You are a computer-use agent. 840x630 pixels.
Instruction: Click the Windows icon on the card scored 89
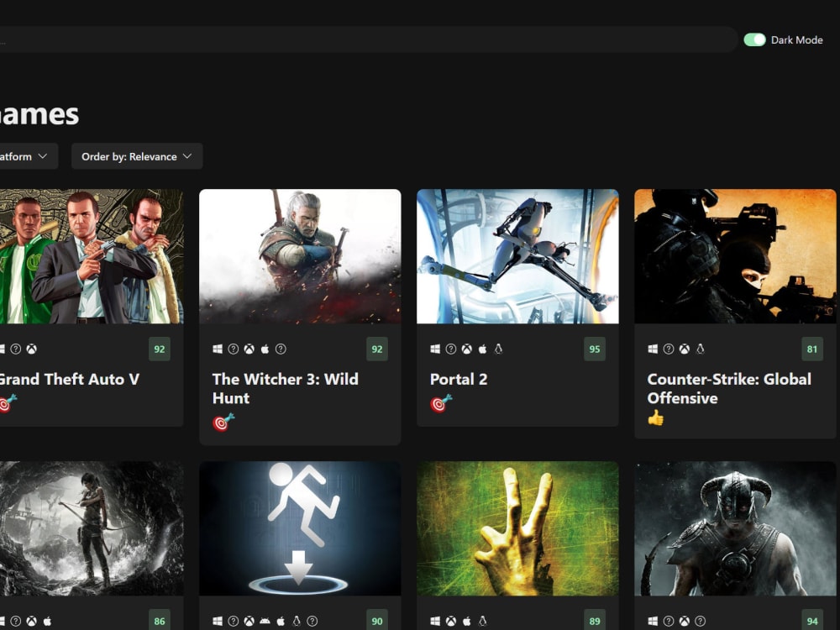point(435,622)
